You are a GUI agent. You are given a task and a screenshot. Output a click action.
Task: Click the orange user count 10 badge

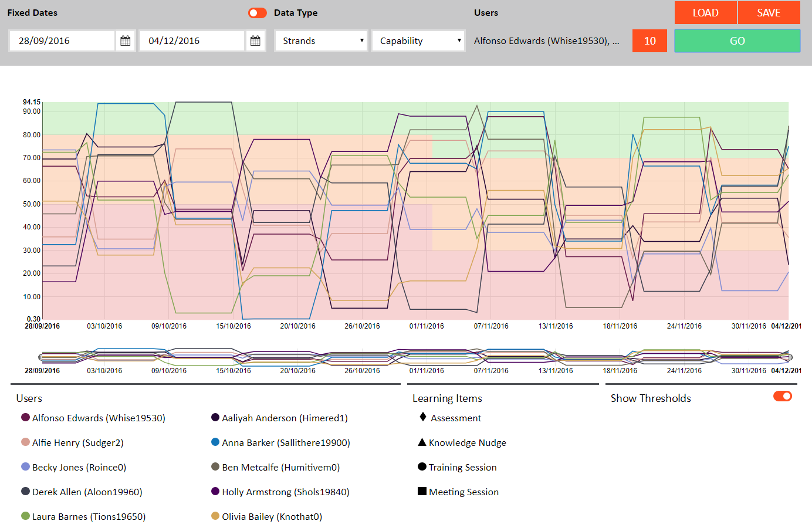point(649,41)
